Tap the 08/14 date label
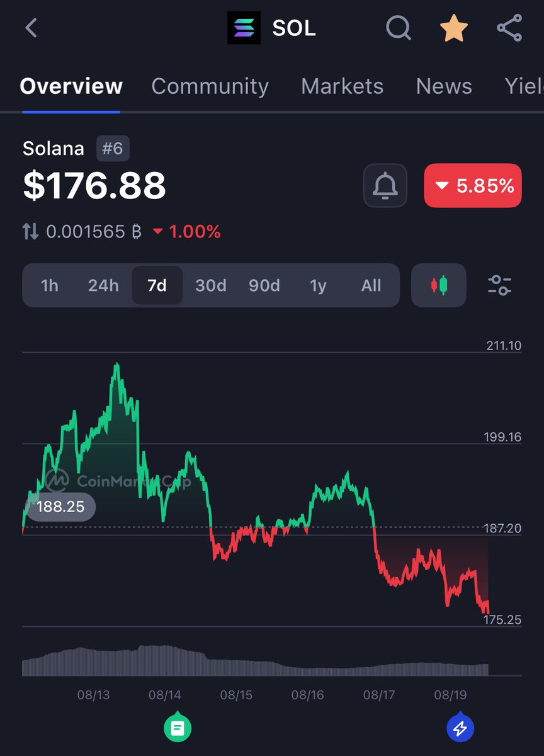Viewport: 544px width, 756px height. point(165,695)
